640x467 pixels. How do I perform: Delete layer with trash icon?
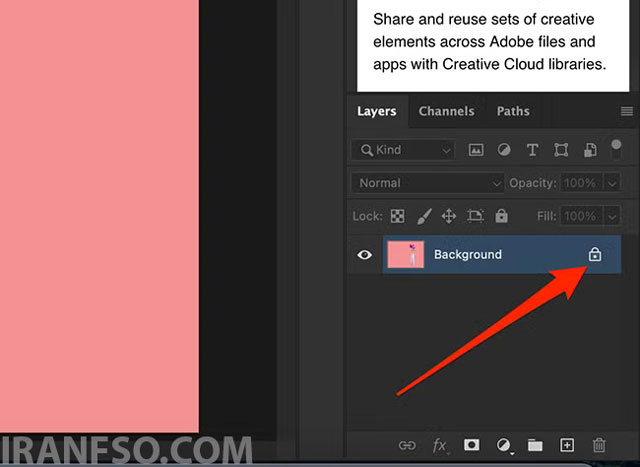599,445
